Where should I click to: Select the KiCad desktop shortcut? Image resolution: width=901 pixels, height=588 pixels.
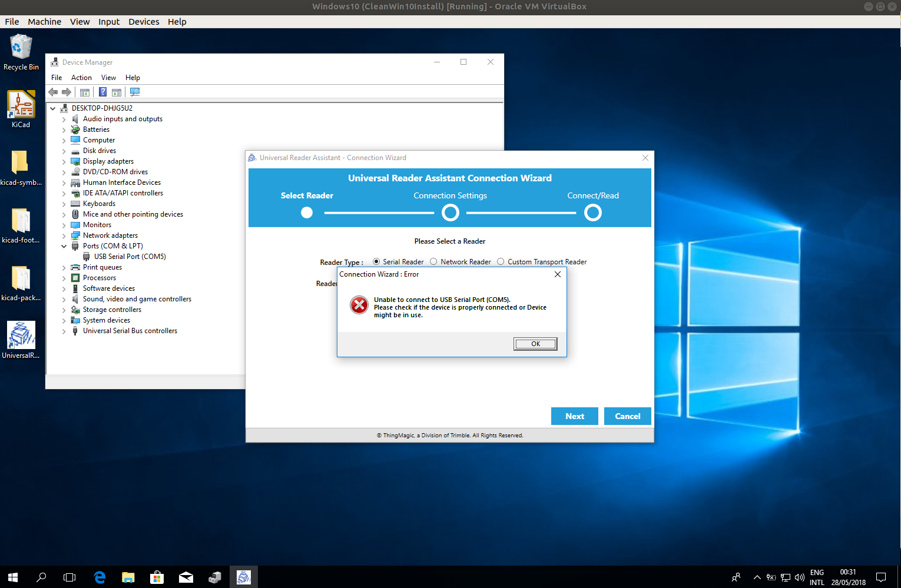click(x=21, y=109)
